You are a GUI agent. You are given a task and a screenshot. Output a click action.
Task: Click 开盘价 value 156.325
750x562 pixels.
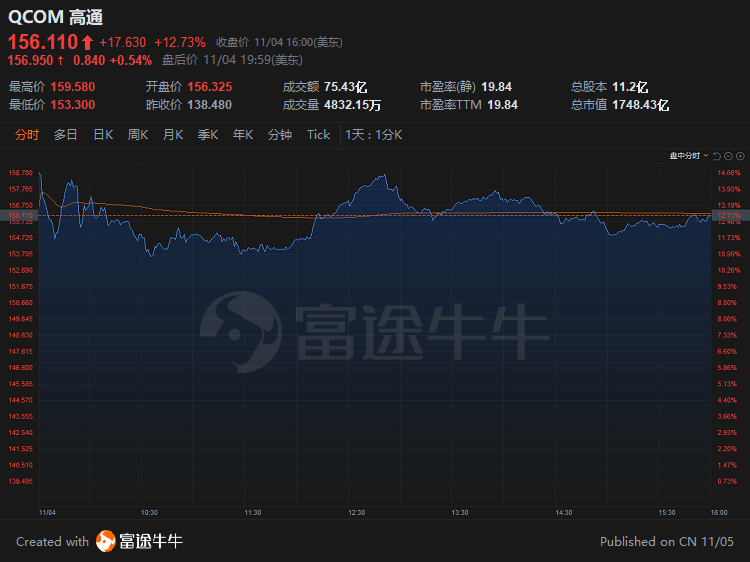coord(210,87)
